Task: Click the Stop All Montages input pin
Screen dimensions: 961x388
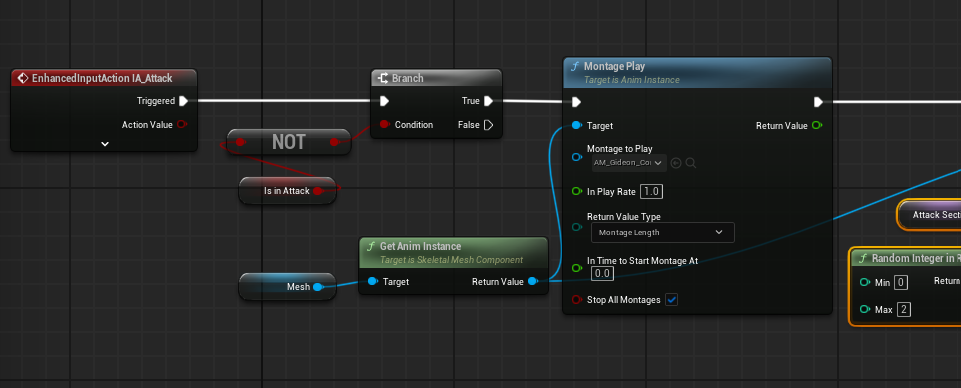Action: click(576, 300)
